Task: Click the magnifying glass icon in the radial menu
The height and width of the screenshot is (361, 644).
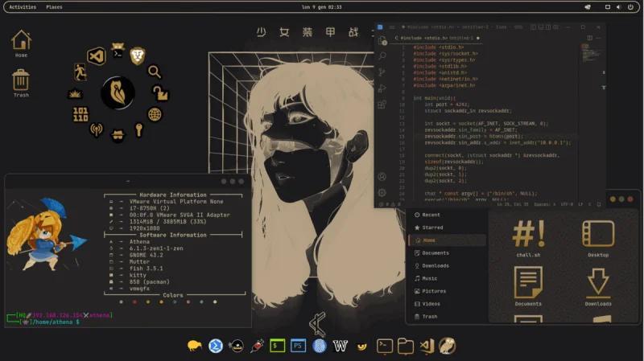Action: click(155, 72)
